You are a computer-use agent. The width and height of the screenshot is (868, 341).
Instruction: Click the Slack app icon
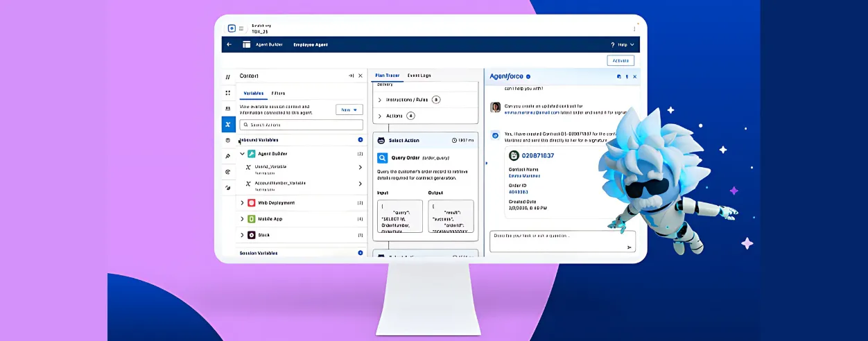[252, 235]
